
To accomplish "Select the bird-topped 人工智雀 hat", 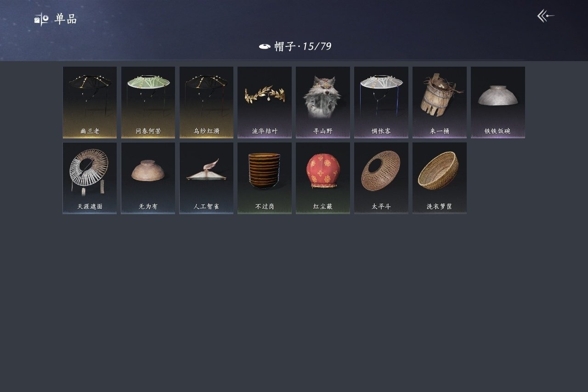I will click(206, 178).
